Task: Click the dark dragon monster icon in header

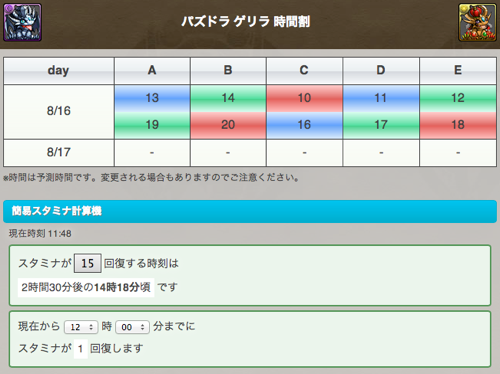Action: (22, 22)
